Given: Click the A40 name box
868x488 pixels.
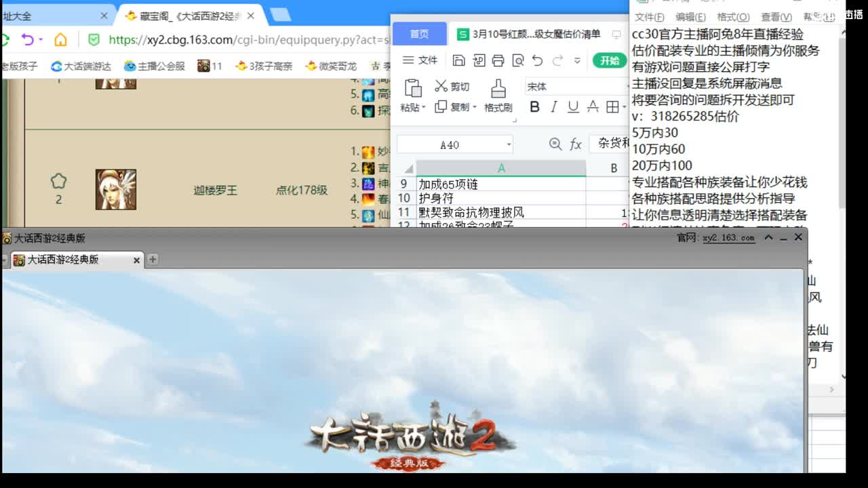Looking at the screenshot, I should pyautogui.click(x=450, y=144).
